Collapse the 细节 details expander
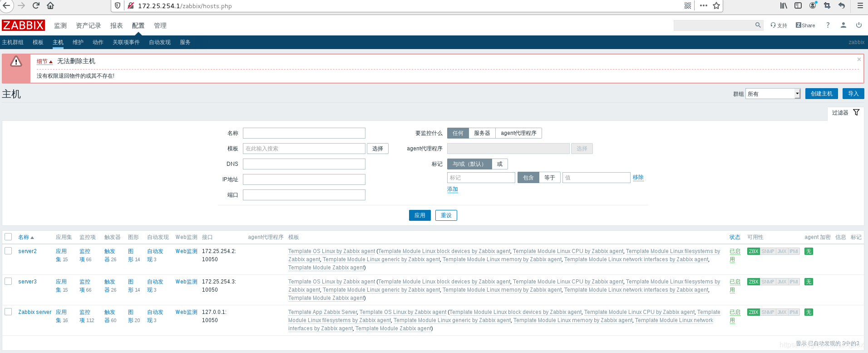The height and width of the screenshot is (353, 868). 44,61
